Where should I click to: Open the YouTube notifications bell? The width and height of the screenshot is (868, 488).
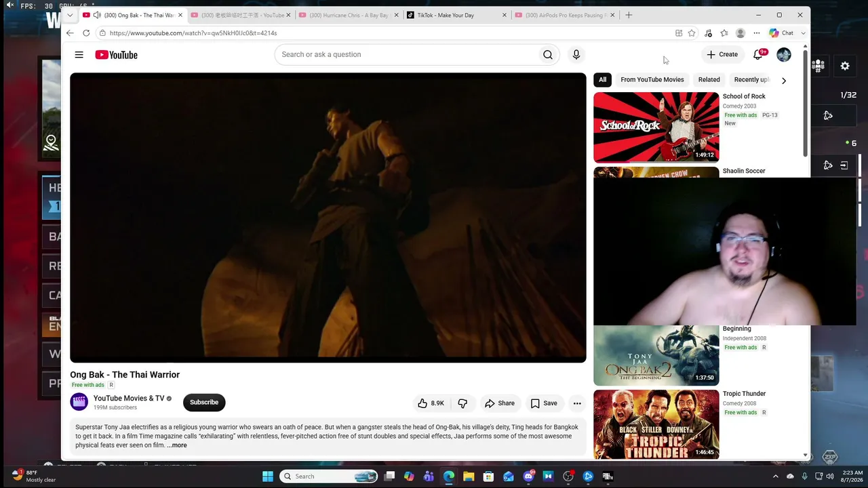tap(758, 55)
